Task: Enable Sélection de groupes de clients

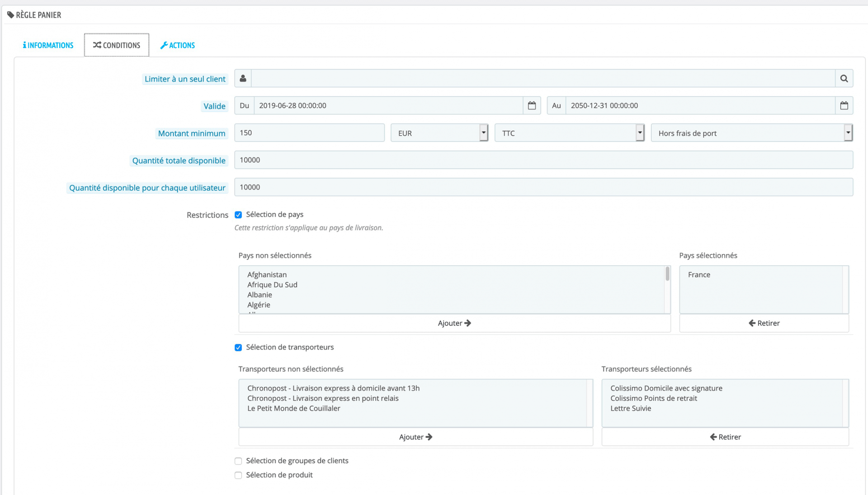Action: [238, 461]
